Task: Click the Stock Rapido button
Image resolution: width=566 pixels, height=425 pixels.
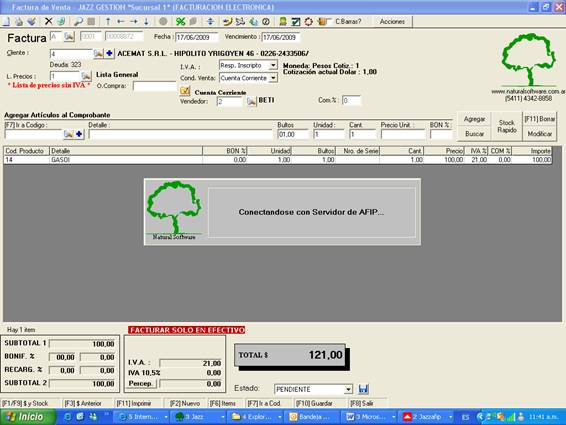Action: tap(506, 126)
